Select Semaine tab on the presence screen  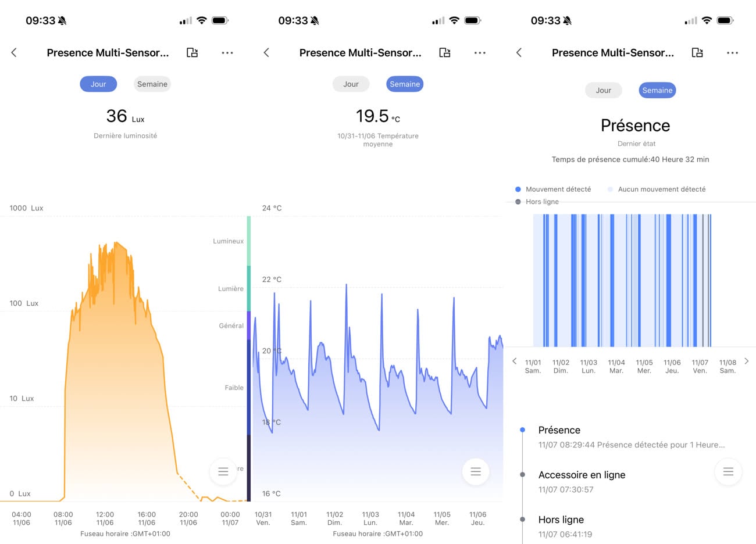pos(657,91)
